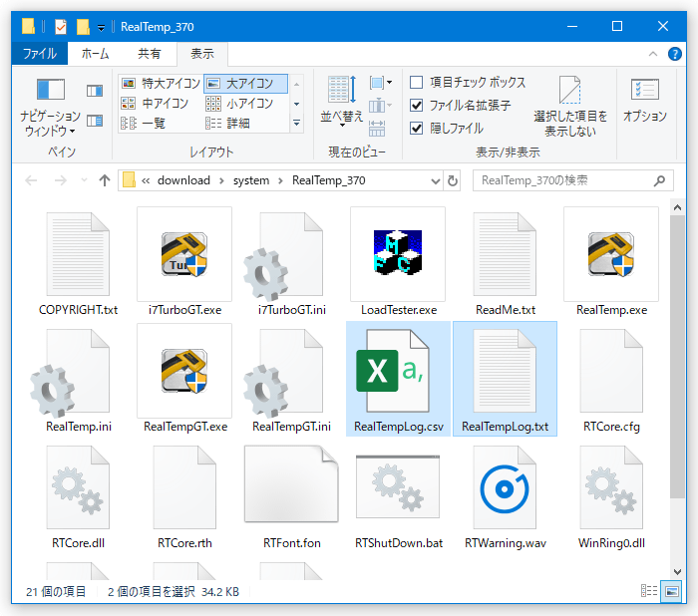Click the properties quick access toolbar icon
The width and height of the screenshot is (698, 616).
[61, 27]
